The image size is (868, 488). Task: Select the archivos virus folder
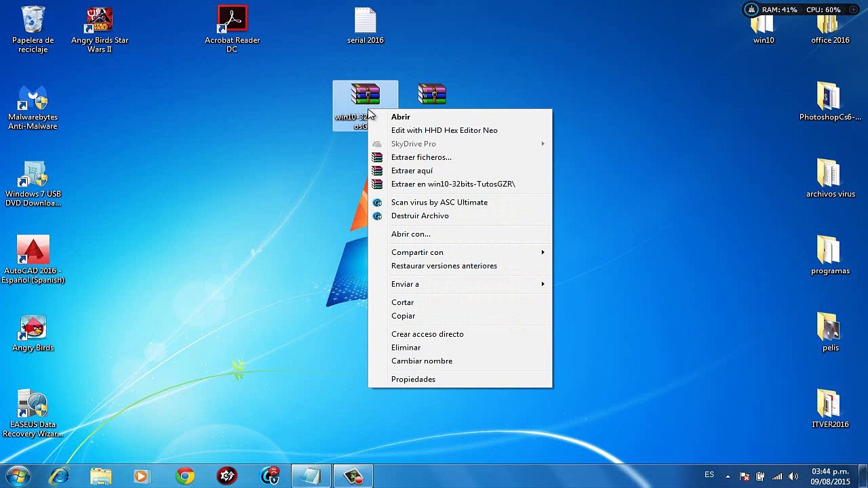tap(830, 179)
